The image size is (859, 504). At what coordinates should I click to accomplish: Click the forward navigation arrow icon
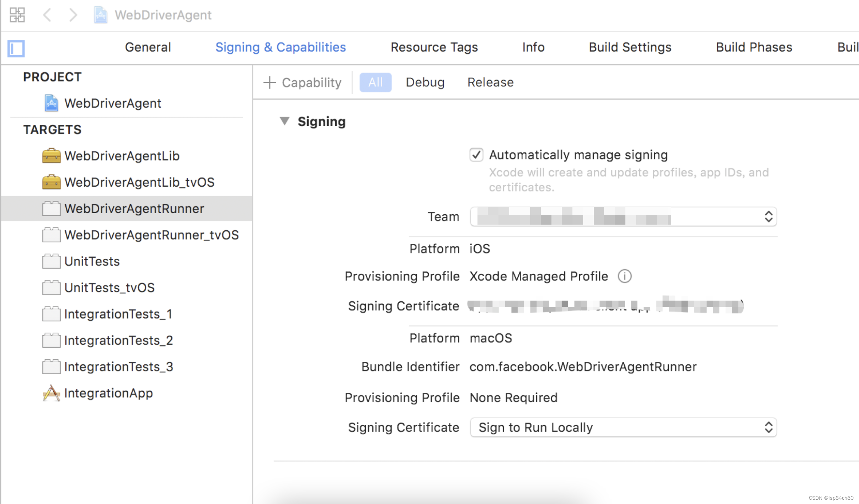[73, 15]
